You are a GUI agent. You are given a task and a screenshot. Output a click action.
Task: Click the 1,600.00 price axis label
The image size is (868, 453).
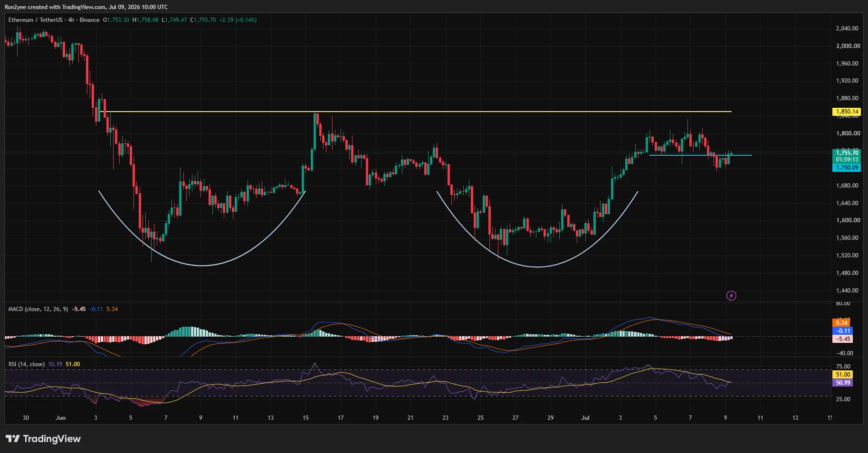click(848, 220)
